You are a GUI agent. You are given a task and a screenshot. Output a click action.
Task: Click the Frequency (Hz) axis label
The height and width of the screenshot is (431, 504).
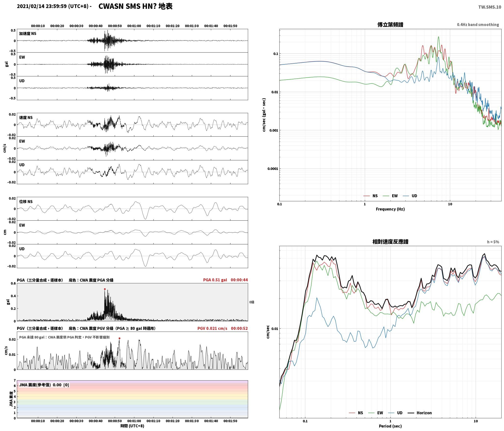point(390,209)
